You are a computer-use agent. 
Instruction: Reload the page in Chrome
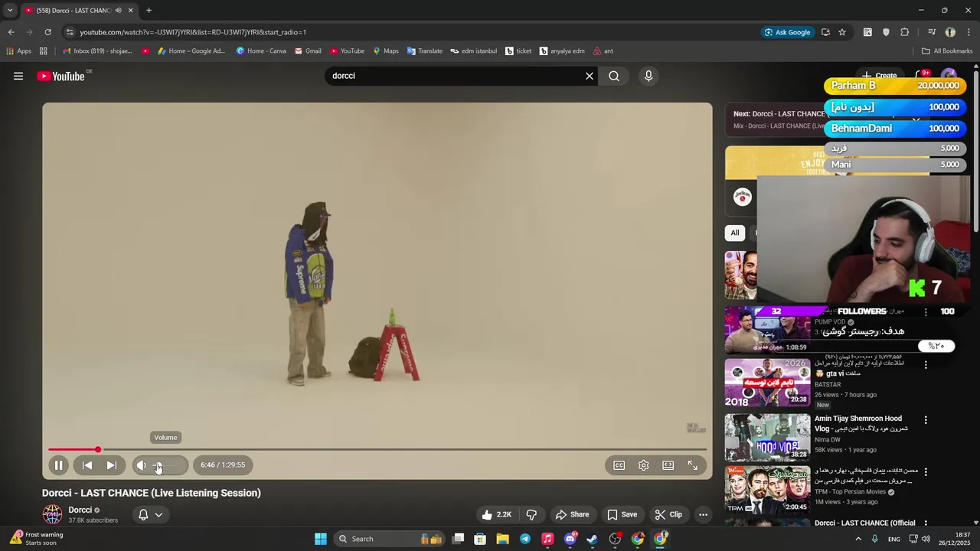click(x=47, y=32)
